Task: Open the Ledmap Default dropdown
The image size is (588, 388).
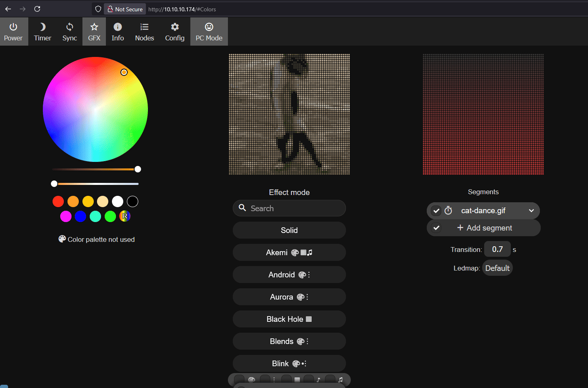Action: pyautogui.click(x=497, y=268)
